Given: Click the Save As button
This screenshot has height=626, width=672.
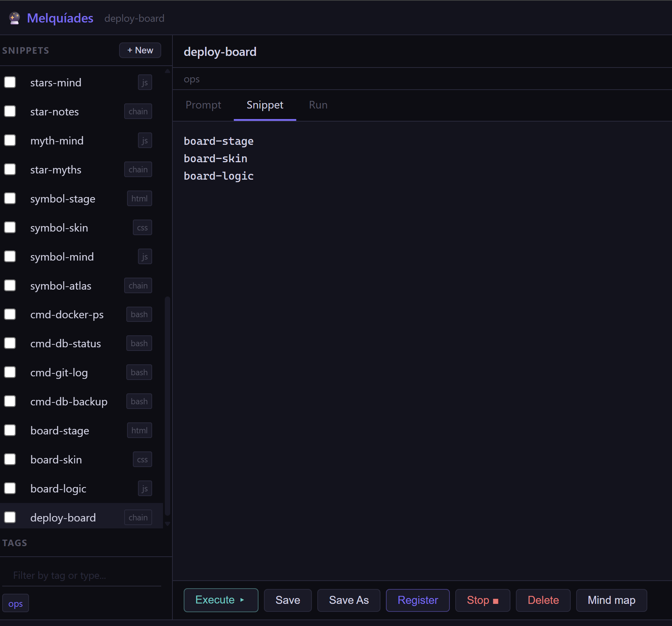Looking at the screenshot, I should pos(349,600).
